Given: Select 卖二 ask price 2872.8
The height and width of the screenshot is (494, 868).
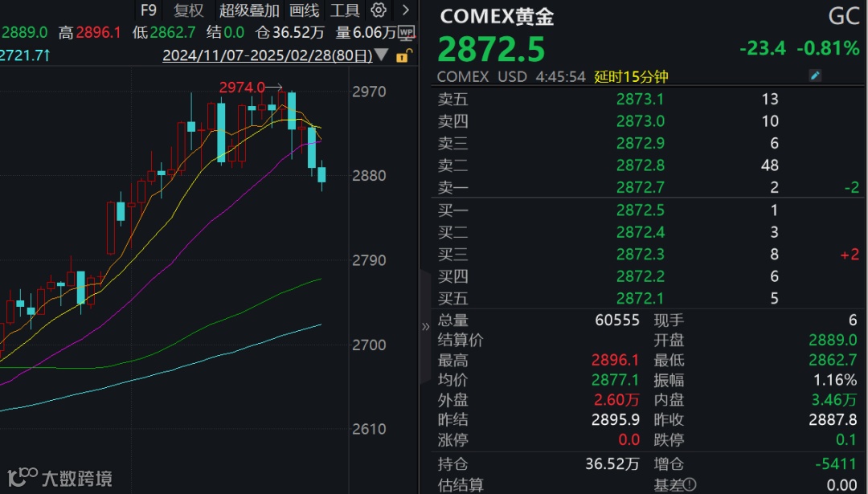Looking at the screenshot, I should [x=640, y=165].
